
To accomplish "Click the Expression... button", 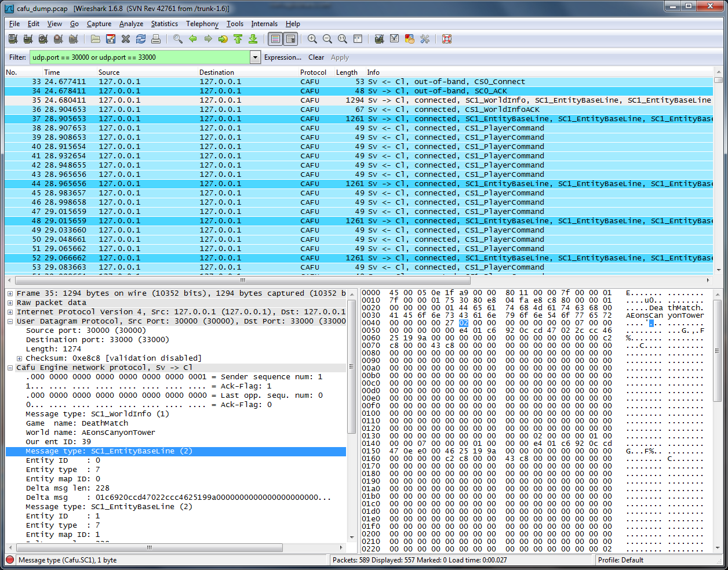I will tap(283, 57).
